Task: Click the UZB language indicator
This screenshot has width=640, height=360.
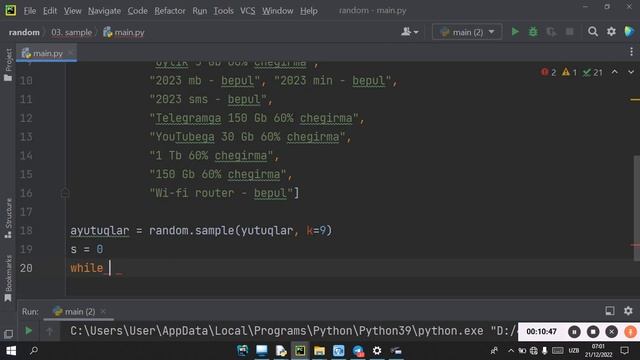Action: 573,351
